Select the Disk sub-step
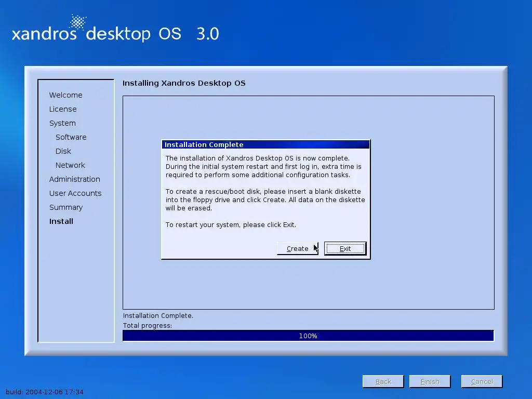This screenshot has width=532, height=399. [x=63, y=151]
